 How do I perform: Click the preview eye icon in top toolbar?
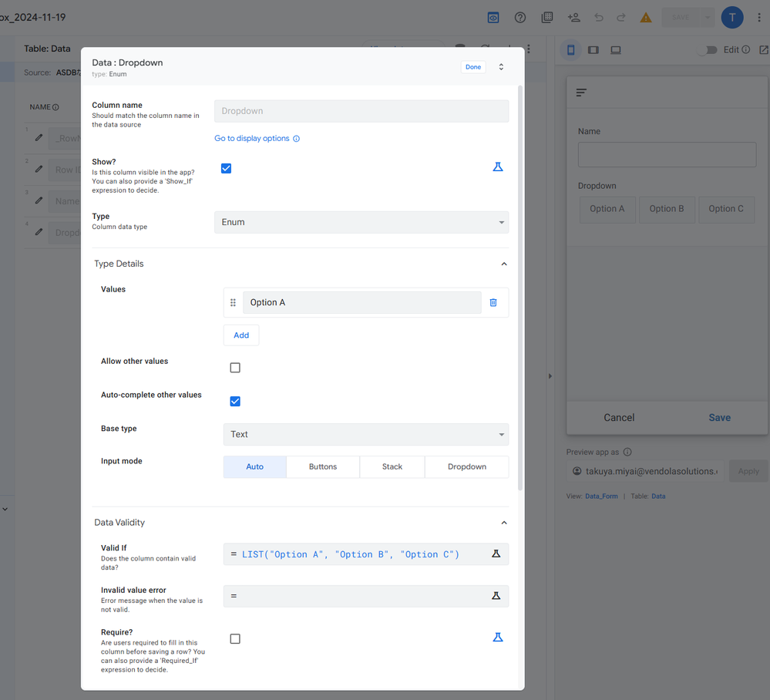pos(493,18)
